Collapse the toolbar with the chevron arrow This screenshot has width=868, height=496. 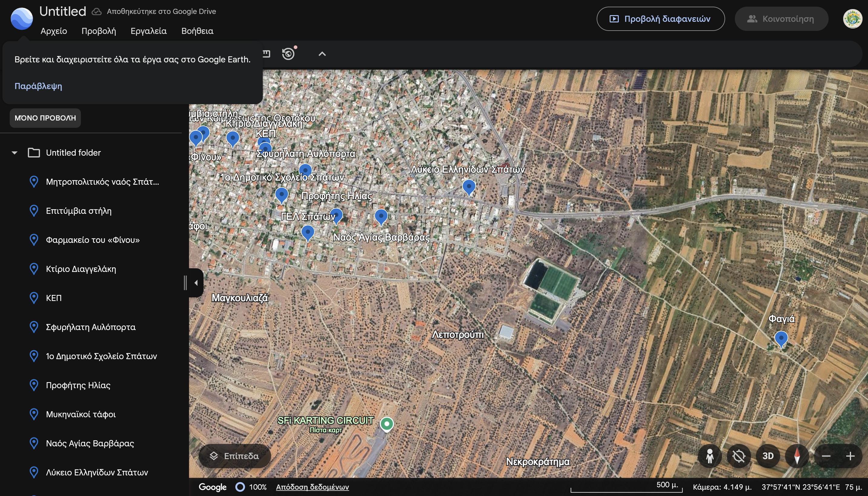coord(322,54)
